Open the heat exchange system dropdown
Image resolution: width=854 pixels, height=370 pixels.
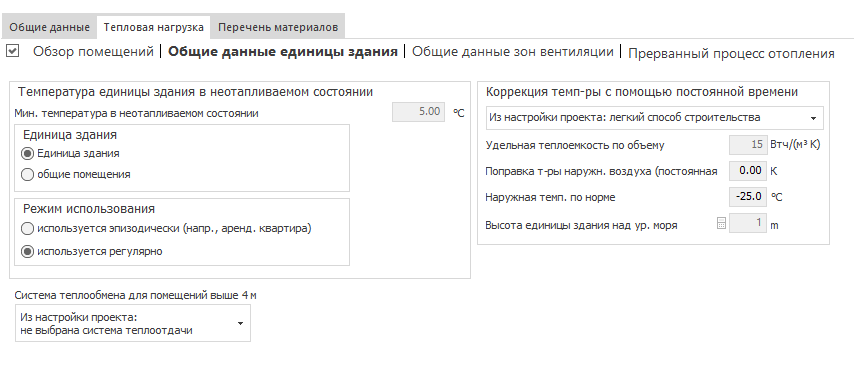tap(133, 323)
